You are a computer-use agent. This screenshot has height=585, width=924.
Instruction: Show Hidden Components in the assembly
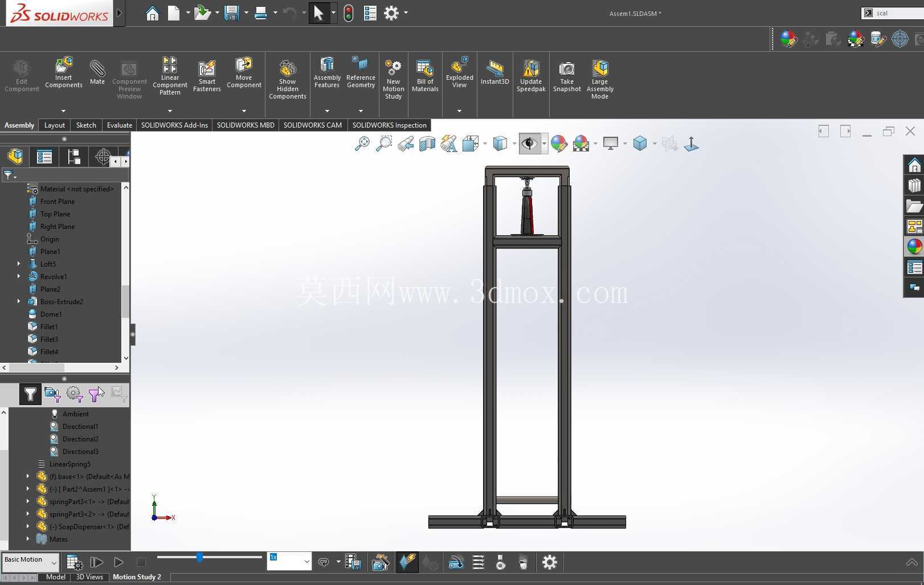click(x=288, y=80)
